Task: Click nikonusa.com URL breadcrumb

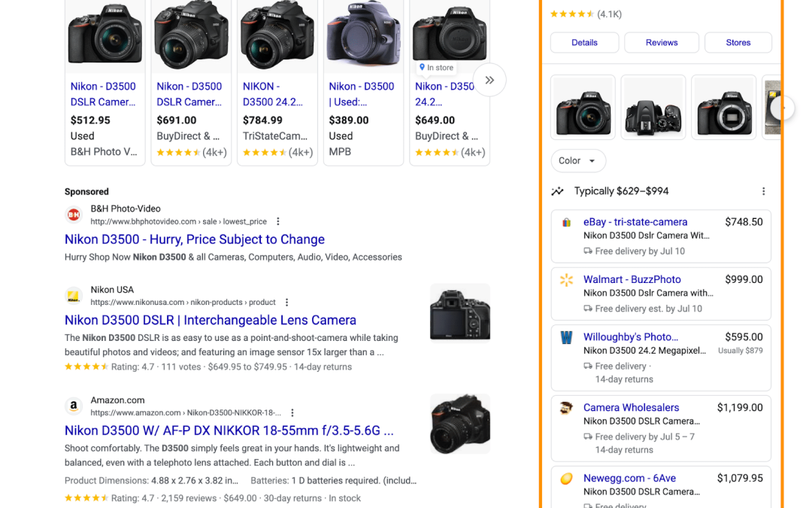Action: pyautogui.click(x=183, y=303)
